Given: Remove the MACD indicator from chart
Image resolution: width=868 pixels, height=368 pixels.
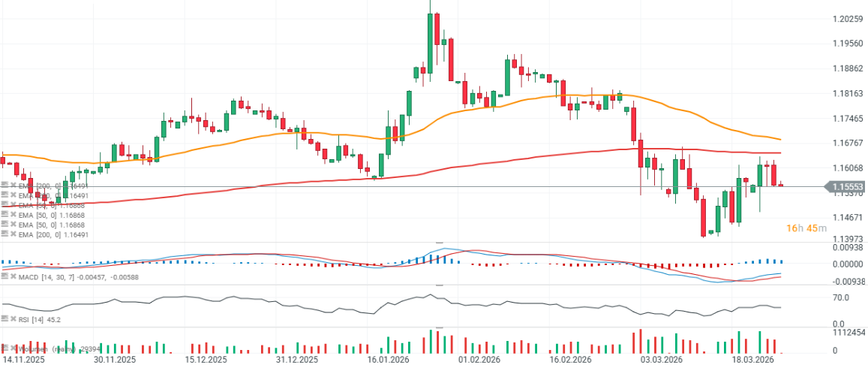Looking at the screenshot, I should point(13,277).
